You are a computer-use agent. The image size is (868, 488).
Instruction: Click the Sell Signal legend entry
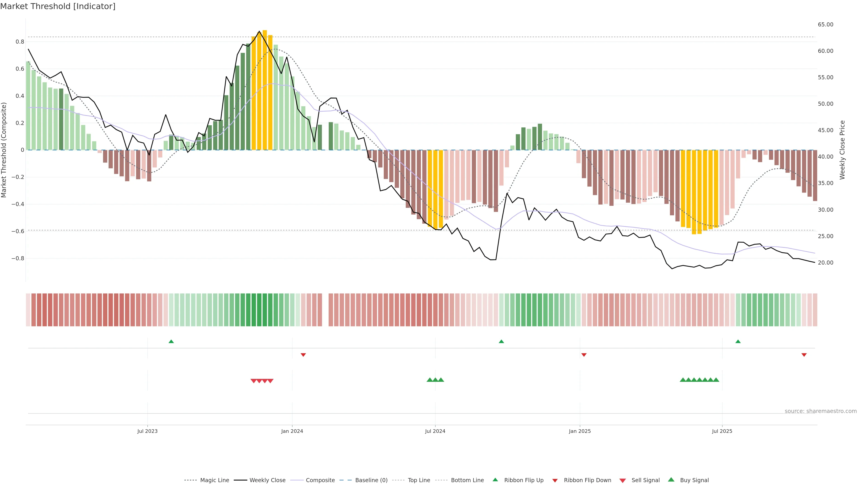[645, 480]
